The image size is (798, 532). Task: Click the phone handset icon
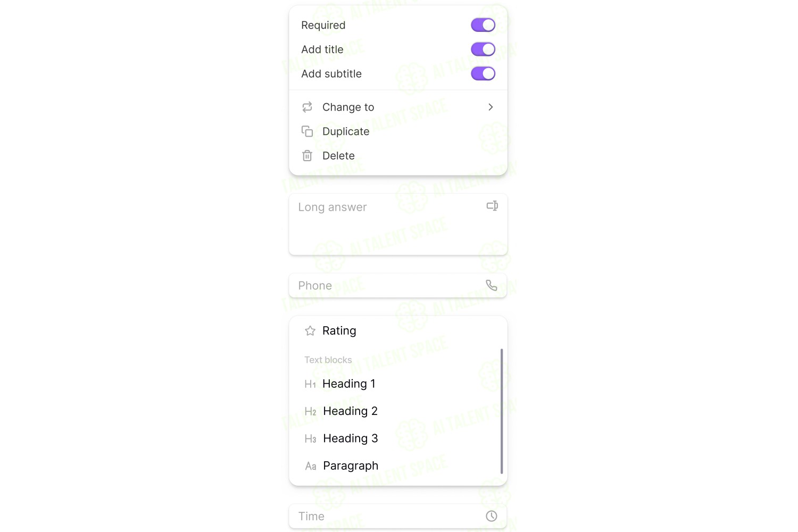[x=492, y=286]
